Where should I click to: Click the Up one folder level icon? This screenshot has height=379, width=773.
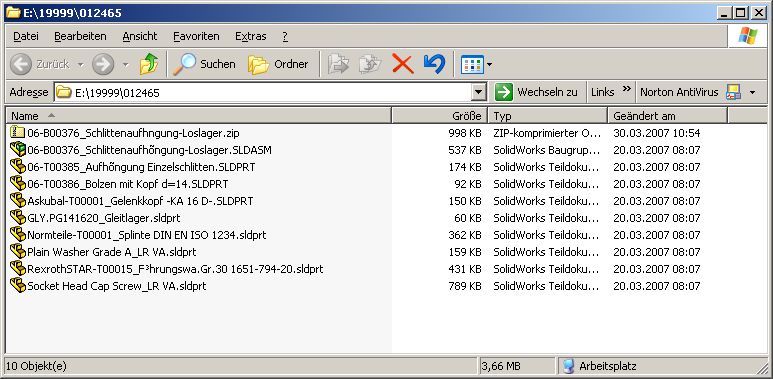point(149,64)
